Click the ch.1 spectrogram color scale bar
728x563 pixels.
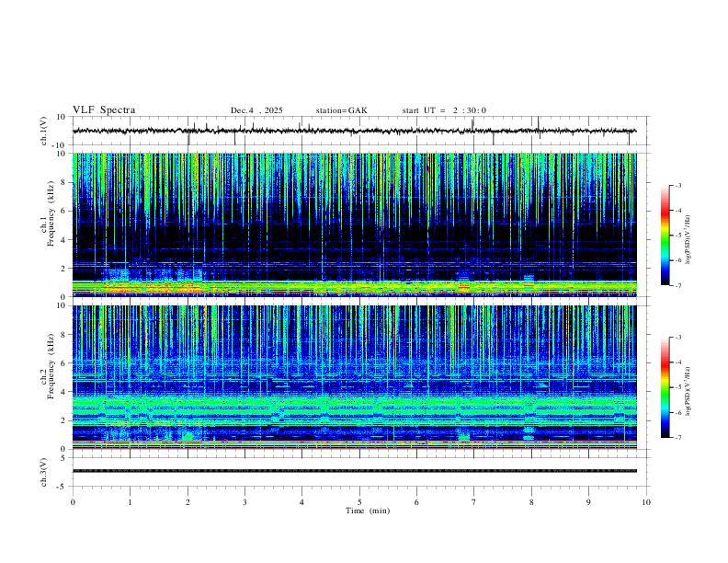(665, 236)
